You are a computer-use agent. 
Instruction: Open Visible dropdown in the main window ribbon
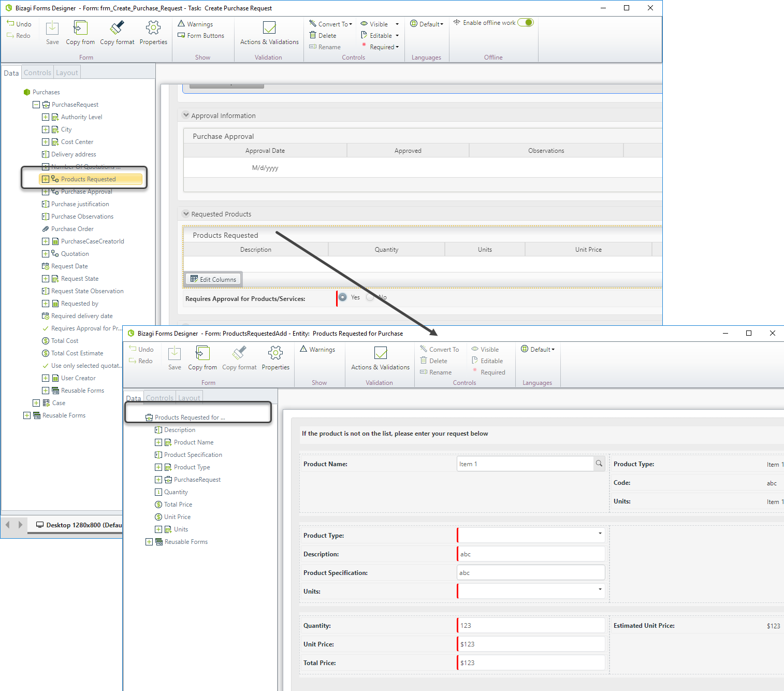pyautogui.click(x=380, y=24)
